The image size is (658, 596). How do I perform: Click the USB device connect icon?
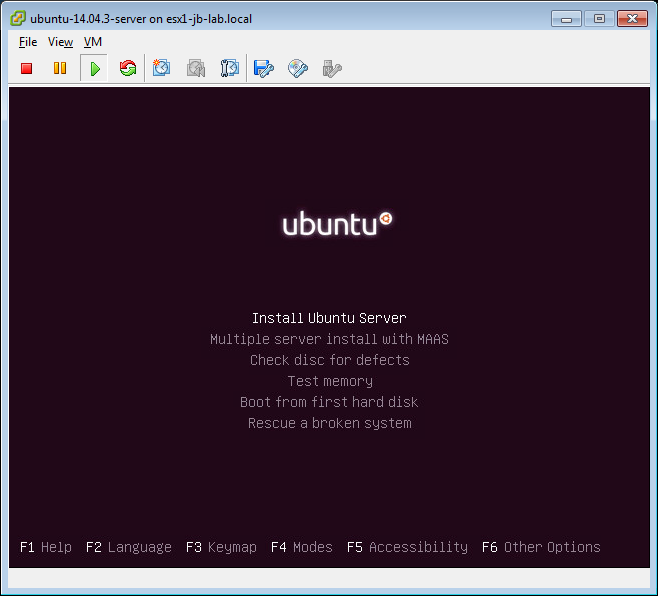click(332, 68)
